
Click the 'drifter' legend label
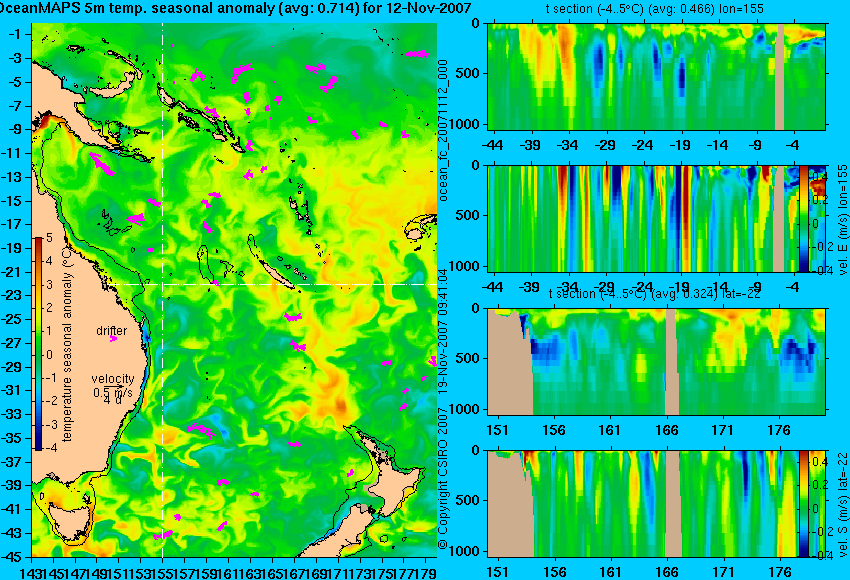coord(112,331)
